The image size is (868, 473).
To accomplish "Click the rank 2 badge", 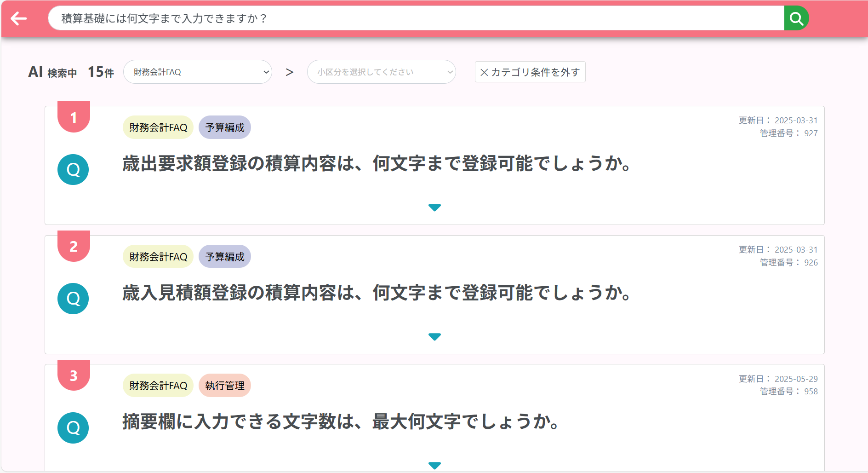I will coord(74,247).
